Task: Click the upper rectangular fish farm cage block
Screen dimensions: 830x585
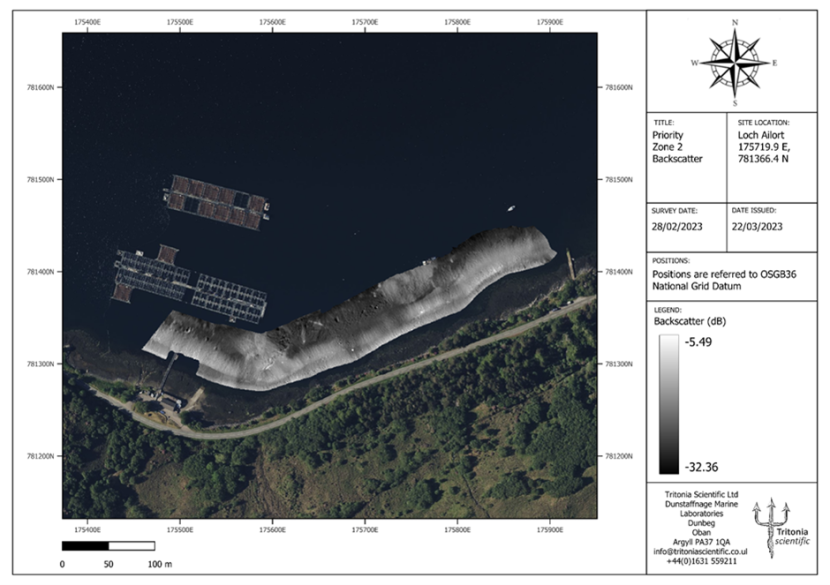Action: click(216, 202)
